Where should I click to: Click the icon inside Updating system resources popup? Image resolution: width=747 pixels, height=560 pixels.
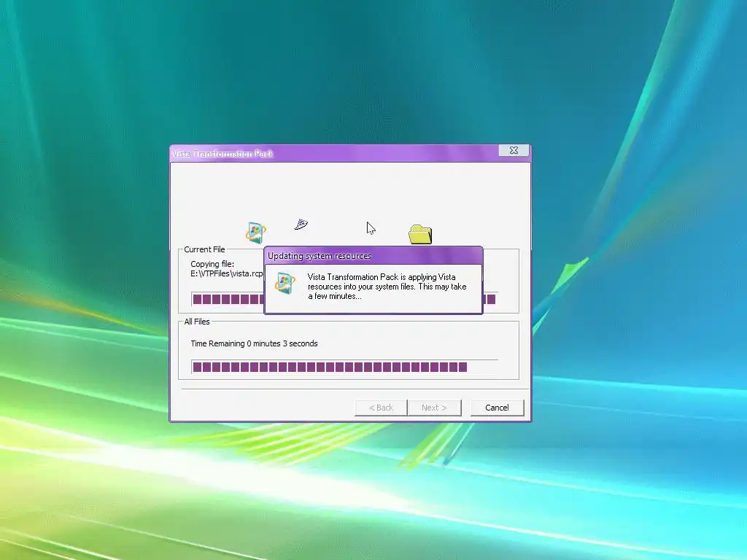point(285,284)
